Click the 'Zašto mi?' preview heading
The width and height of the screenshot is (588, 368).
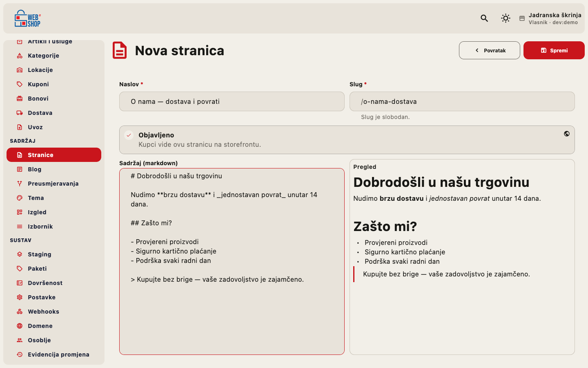point(385,226)
